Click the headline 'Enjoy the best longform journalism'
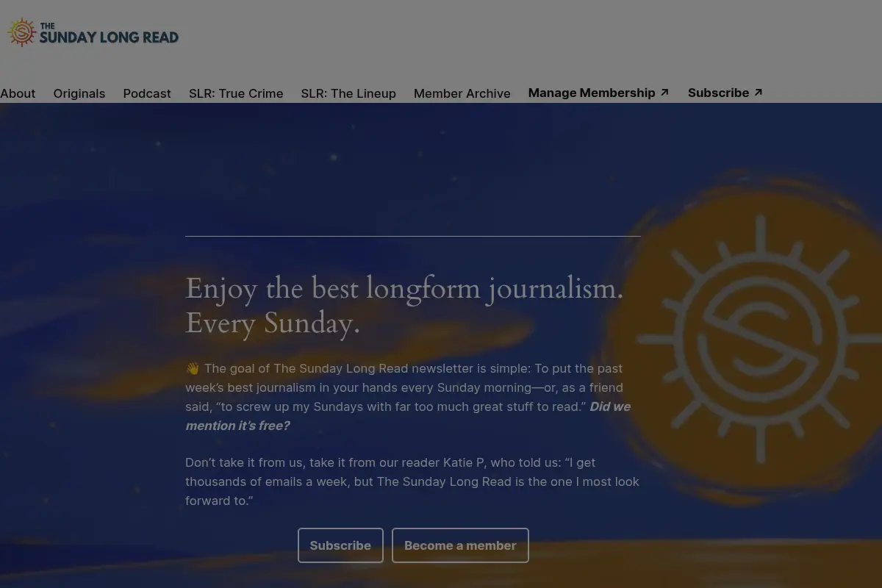The width and height of the screenshot is (882, 588). (404, 288)
